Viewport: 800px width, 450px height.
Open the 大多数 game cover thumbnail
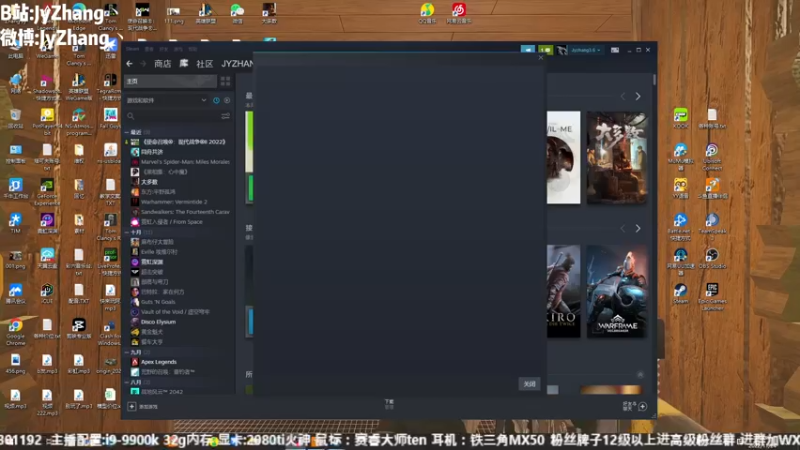point(617,158)
